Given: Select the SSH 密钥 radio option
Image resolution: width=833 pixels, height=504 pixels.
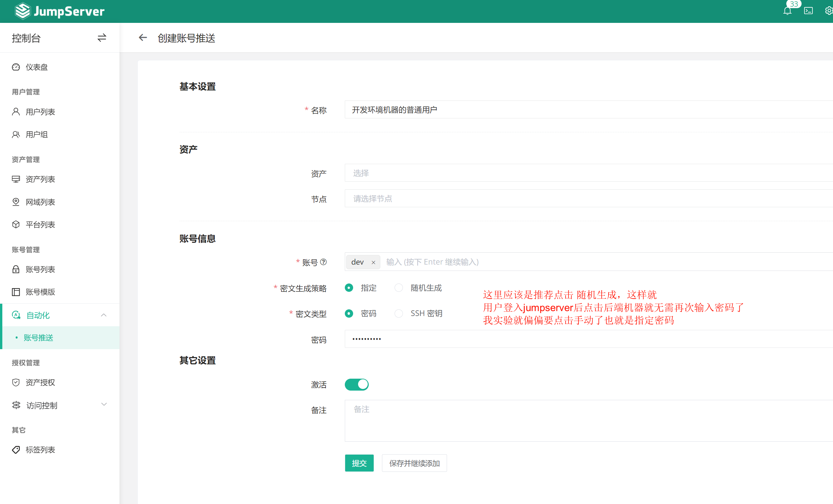Looking at the screenshot, I should (399, 313).
